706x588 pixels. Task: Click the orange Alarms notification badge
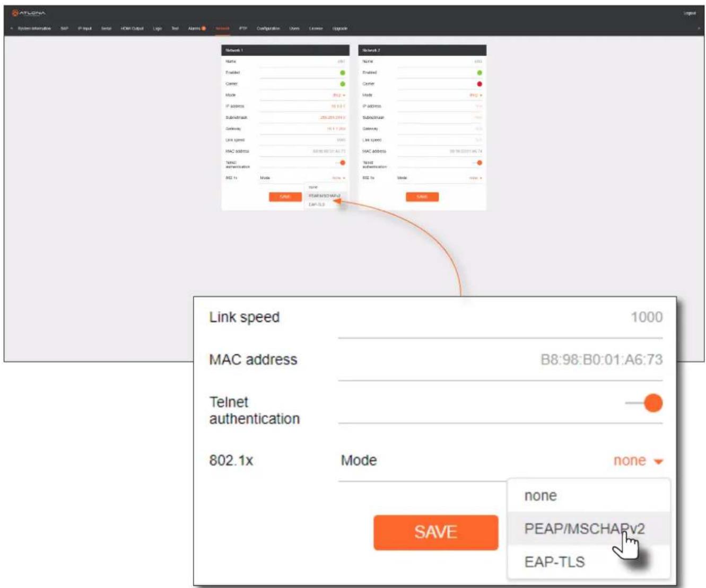point(204,29)
